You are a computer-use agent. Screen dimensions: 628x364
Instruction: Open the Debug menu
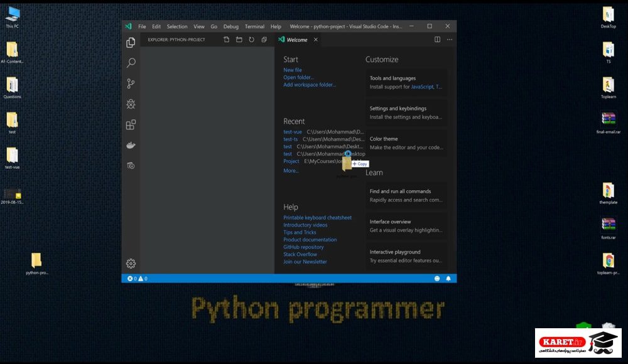click(230, 26)
